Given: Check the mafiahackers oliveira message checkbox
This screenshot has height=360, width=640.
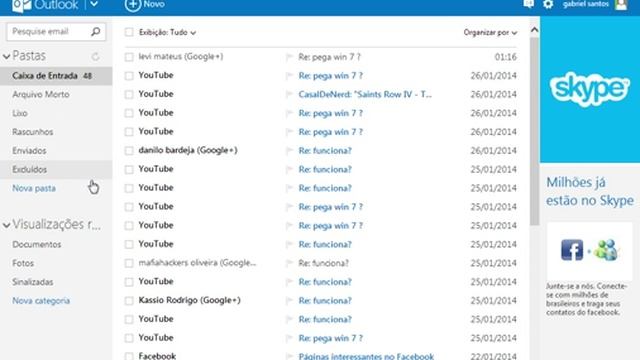Looking at the screenshot, I should coord(129,263).
